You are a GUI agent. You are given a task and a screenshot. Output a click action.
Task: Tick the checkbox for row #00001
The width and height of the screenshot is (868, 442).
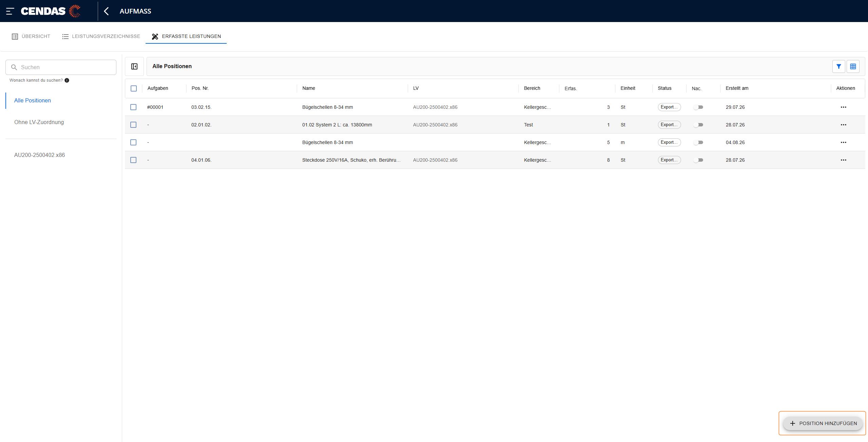point(133,107)
